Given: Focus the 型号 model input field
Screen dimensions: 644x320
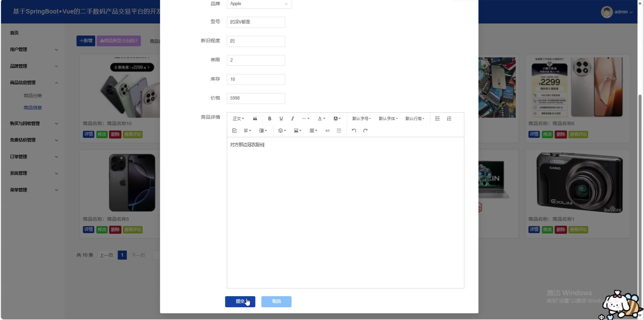Looking at the screenshot, I should pyautogui.click(x=256, y=22).
